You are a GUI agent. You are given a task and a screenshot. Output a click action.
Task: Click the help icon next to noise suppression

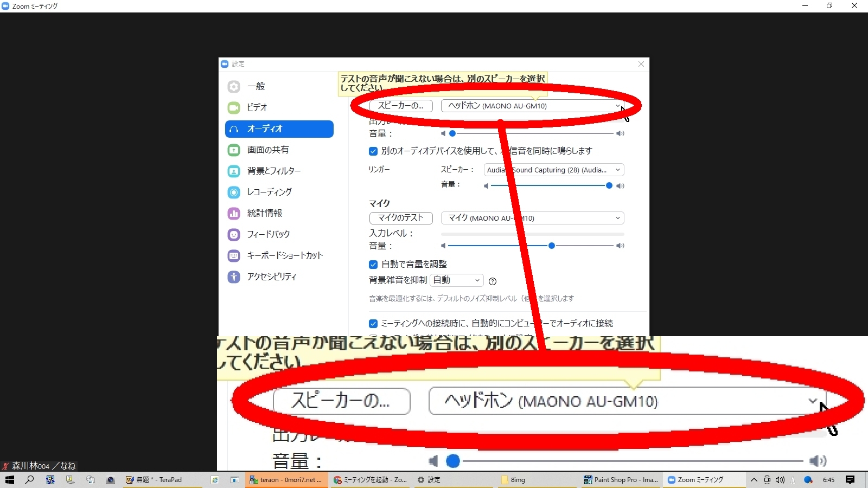(x=493, y=281)
